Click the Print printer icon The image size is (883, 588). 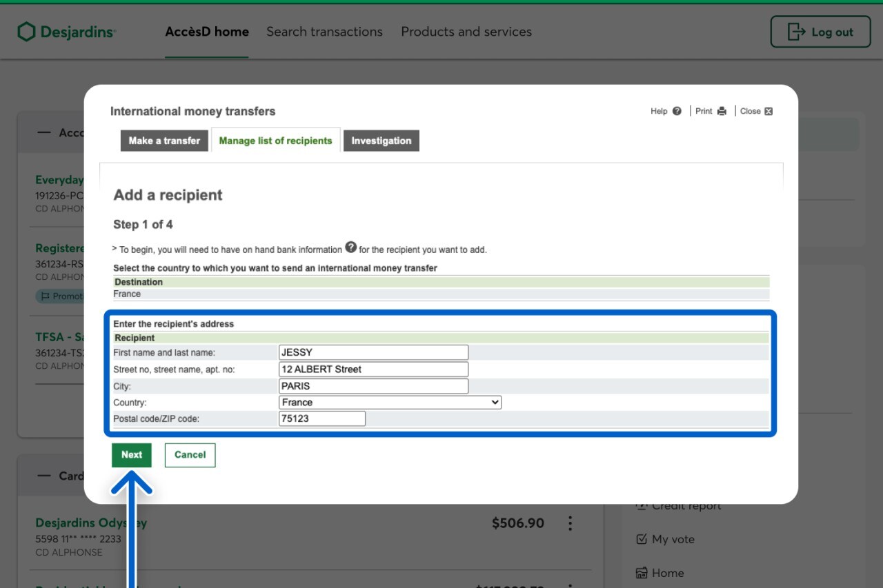(722, 111)
